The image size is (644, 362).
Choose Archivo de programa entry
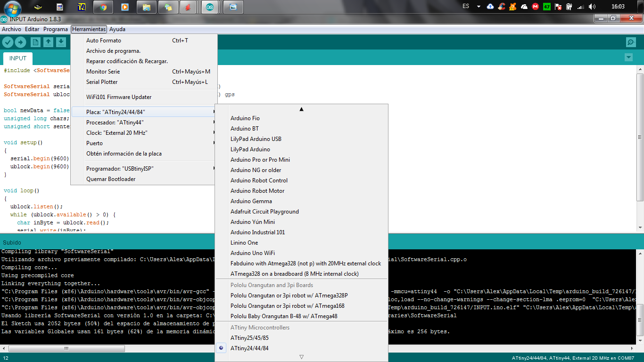tap(144, 51)
